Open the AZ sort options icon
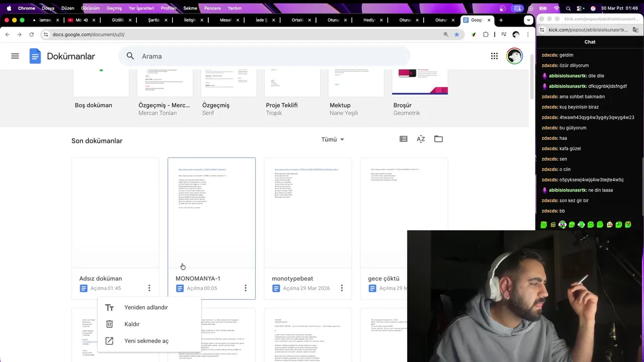 pyautogui.click(x=421, y=139)
